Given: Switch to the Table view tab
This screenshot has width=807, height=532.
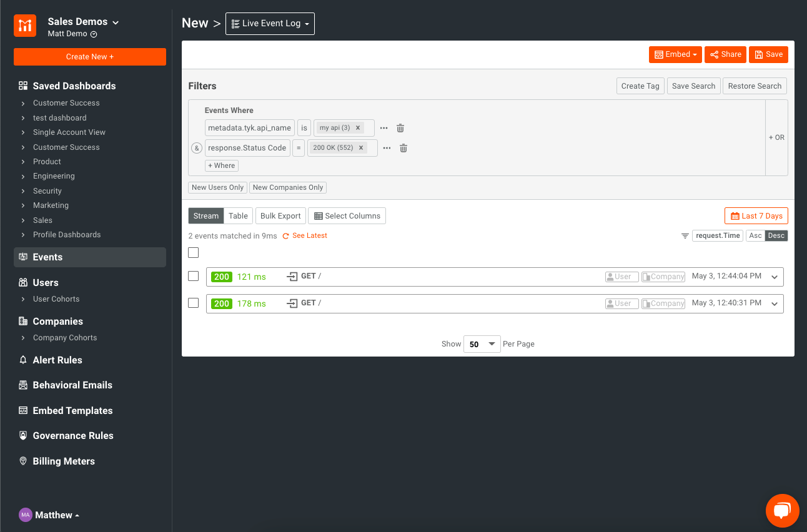Looking at the screenshot, I should (x=238, y=216).
